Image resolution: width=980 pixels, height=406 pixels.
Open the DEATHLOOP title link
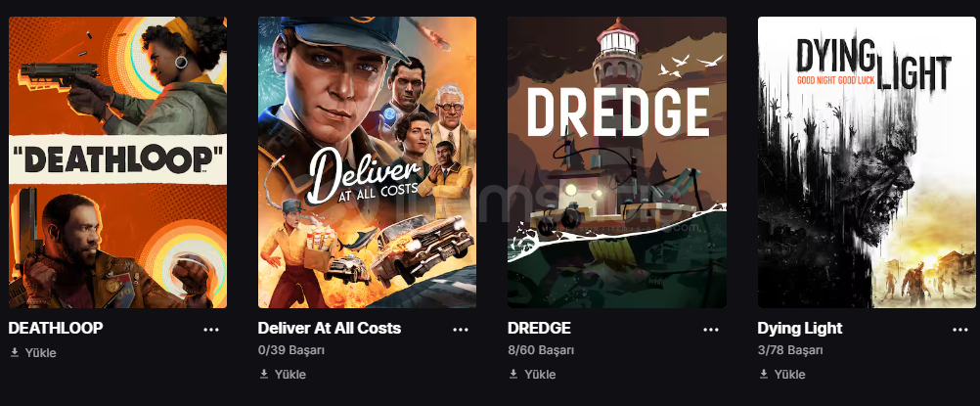(x=56, y=329)
